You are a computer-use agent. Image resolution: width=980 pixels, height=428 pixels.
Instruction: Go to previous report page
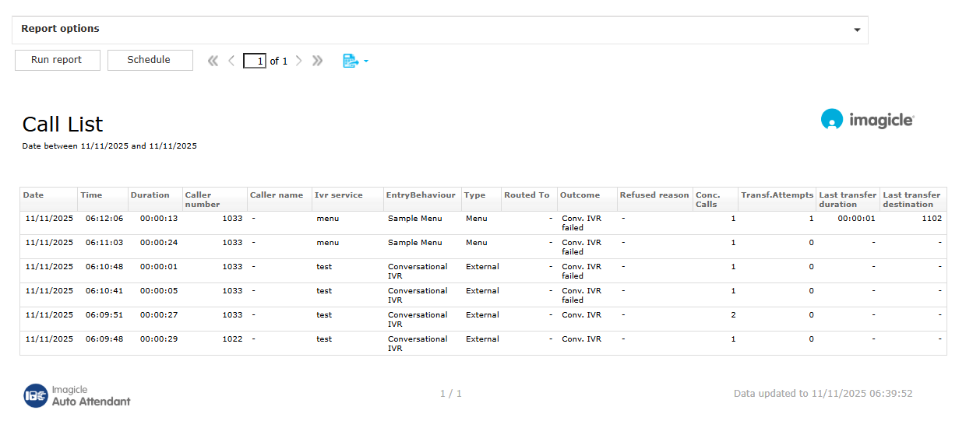pyautogui.click(x=231, y=61)
